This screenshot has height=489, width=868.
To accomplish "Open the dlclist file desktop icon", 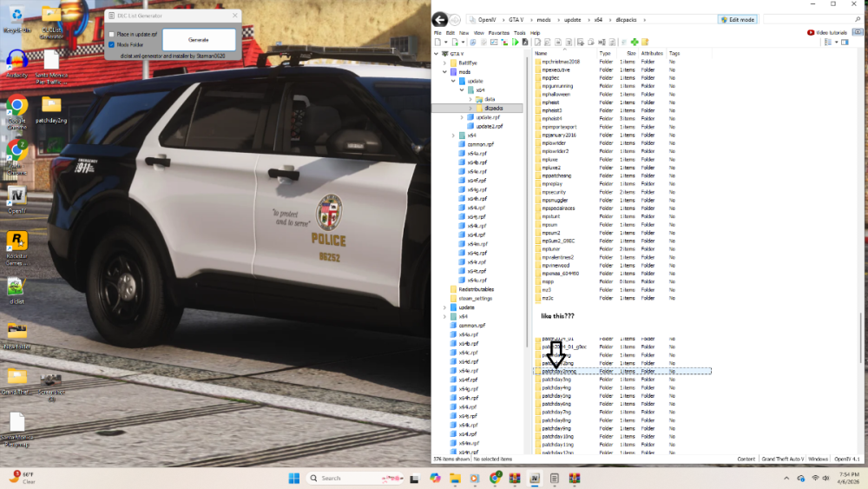I will pyautogui.click(x=16, y=291).
